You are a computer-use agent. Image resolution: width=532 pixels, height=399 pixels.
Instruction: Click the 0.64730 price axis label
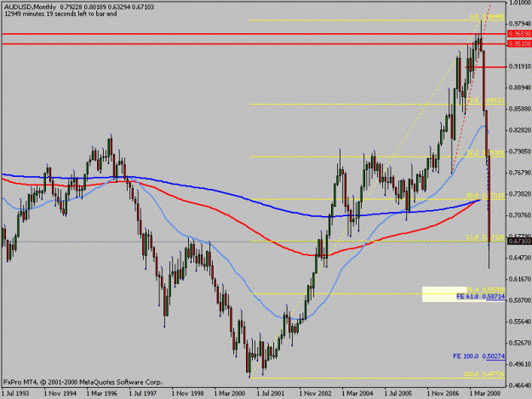click(520, 258)
